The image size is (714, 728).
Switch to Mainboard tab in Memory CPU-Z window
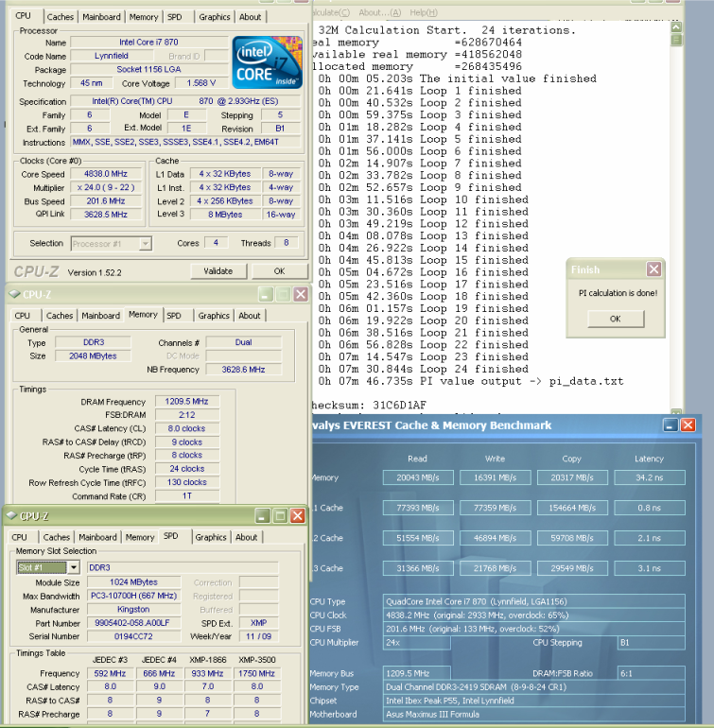click(101, 316)
